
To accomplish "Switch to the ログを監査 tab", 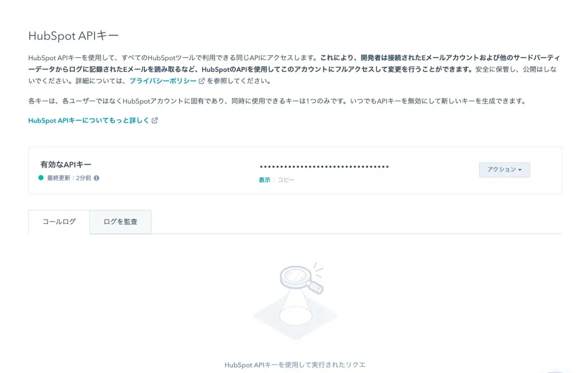I will (120, 222).
